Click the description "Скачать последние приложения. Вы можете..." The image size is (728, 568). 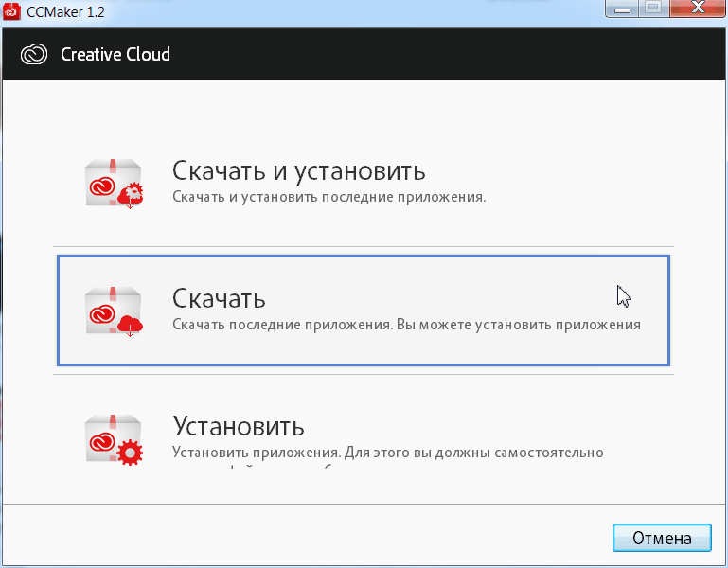406,325
